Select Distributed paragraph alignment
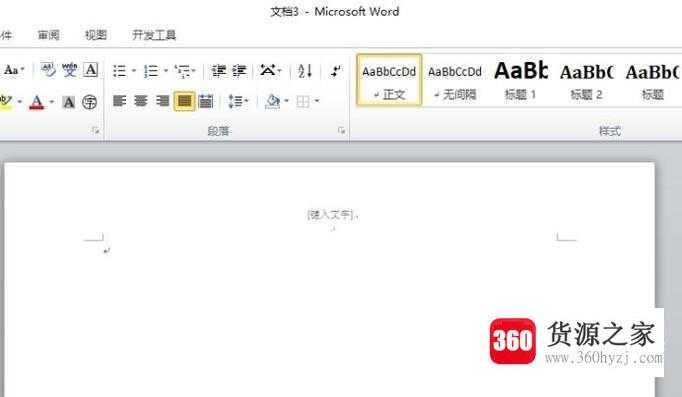Image resolution: width=682 pixels, height=397 pixels. [x=206, y=101]
